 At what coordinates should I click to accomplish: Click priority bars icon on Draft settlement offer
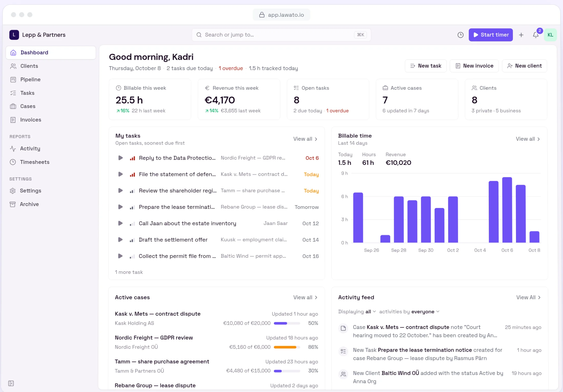click(132, 240)
